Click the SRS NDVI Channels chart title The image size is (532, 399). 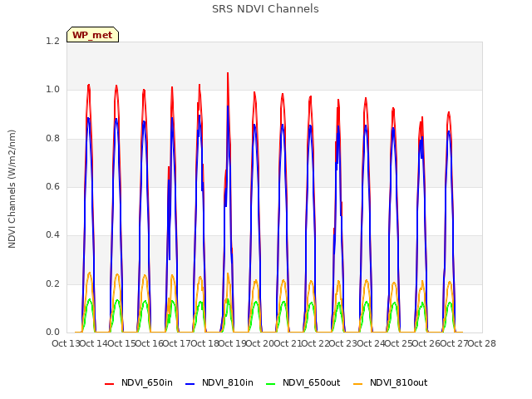click(265, 9)
